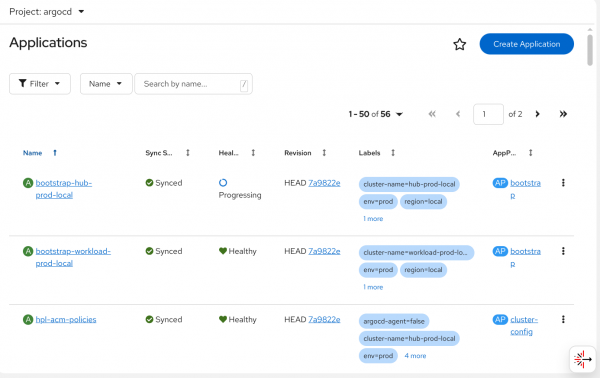Screen dimensions: 600x378
Task: Open hpl-acm-policies application link
Action: tap(66, 319)
